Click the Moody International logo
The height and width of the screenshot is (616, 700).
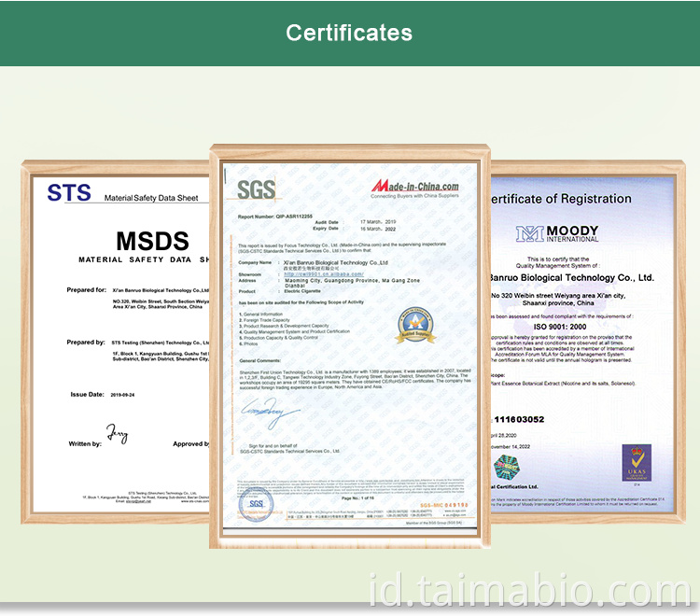[x=561, y=233]
